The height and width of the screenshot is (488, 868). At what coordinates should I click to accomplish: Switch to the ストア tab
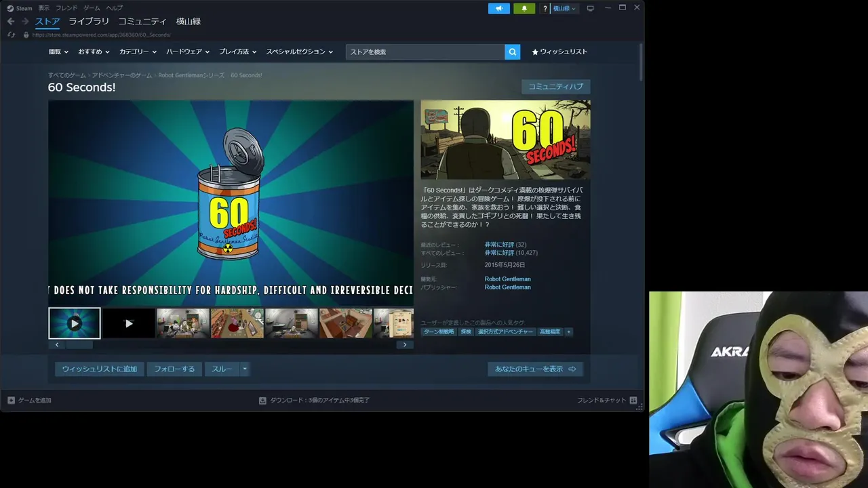point(47,22)
